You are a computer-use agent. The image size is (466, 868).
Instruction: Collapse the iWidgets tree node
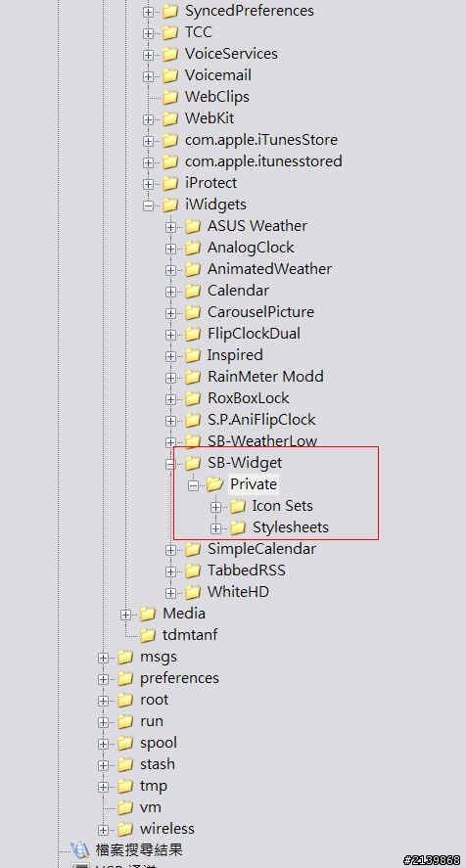coord(148,205)
